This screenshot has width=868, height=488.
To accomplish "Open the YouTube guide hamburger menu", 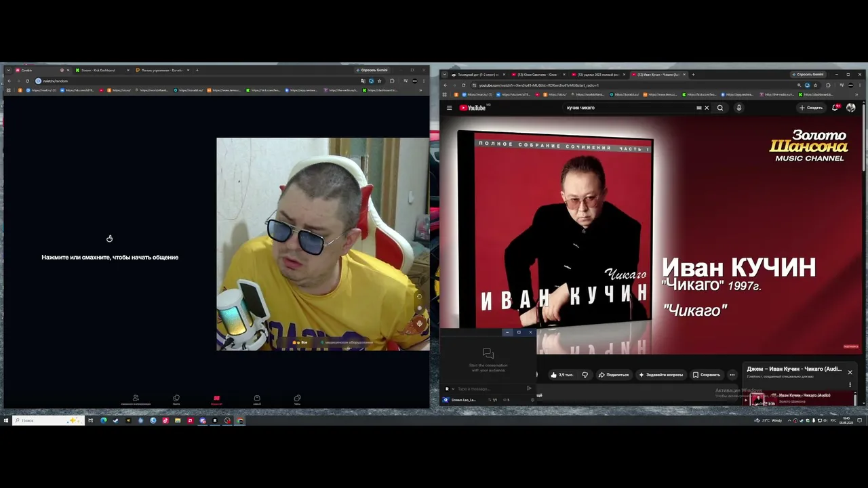I will (x=449, y=108).
